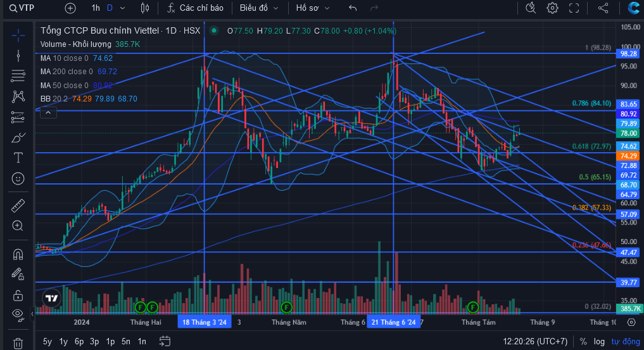This screenshot has width=644, height=350.
Task: Select the text annotation tool
Action: click(x=18, y=157)
